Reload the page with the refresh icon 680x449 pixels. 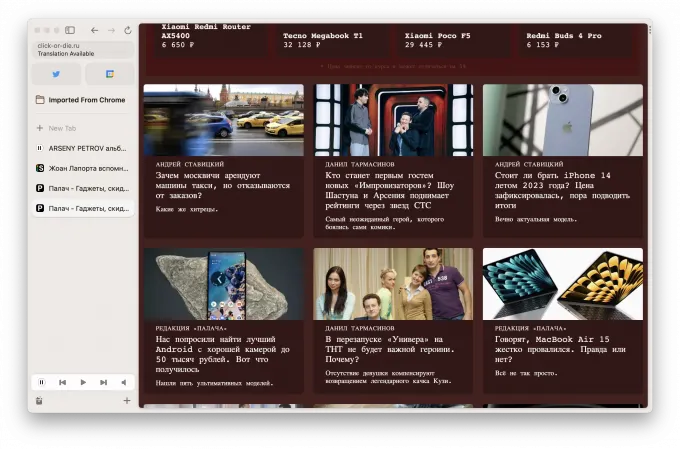[127, 30]
